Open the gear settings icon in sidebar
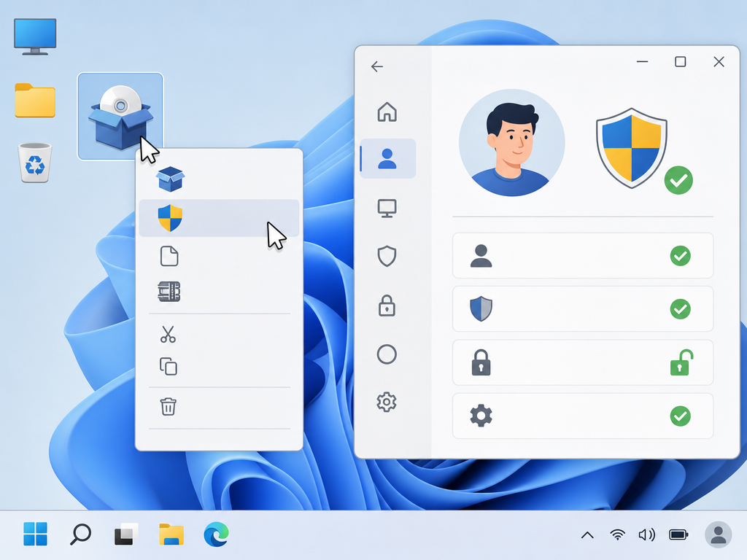The height and width of the screenshot is (560, 747). 387,402
